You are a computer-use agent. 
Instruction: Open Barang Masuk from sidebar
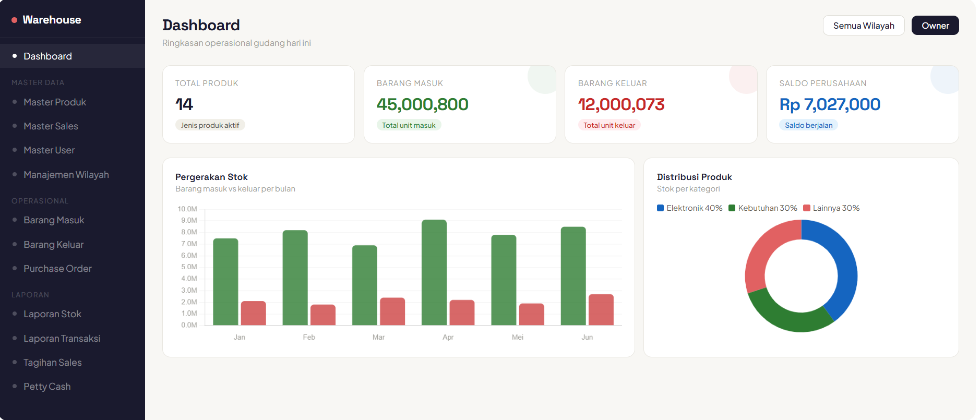tap(54, 220)
